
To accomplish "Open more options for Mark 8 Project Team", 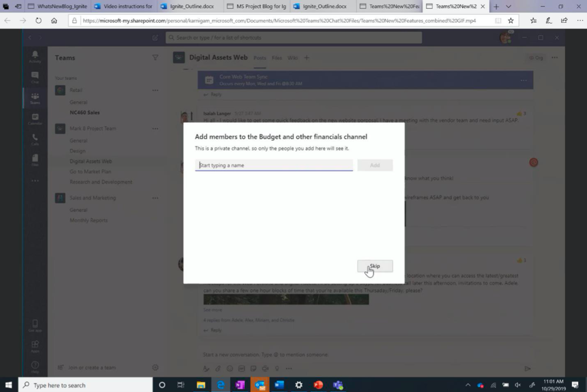I will click(155, 128).
